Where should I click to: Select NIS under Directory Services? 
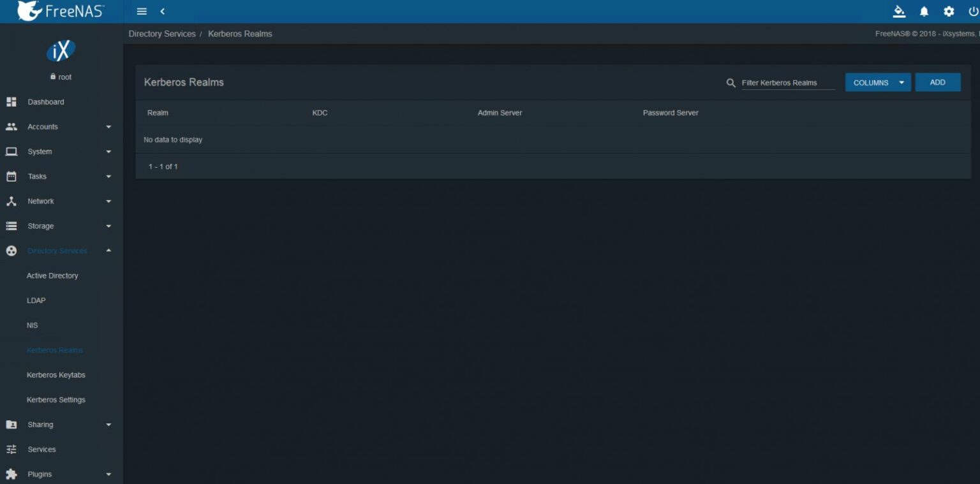[x=32, y=326]
